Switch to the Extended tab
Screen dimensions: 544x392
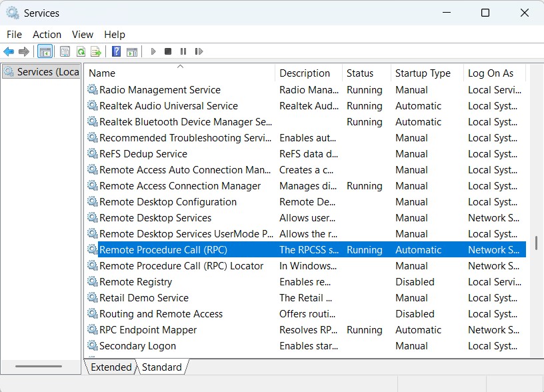pyautogui.click(x=111, y=367)
